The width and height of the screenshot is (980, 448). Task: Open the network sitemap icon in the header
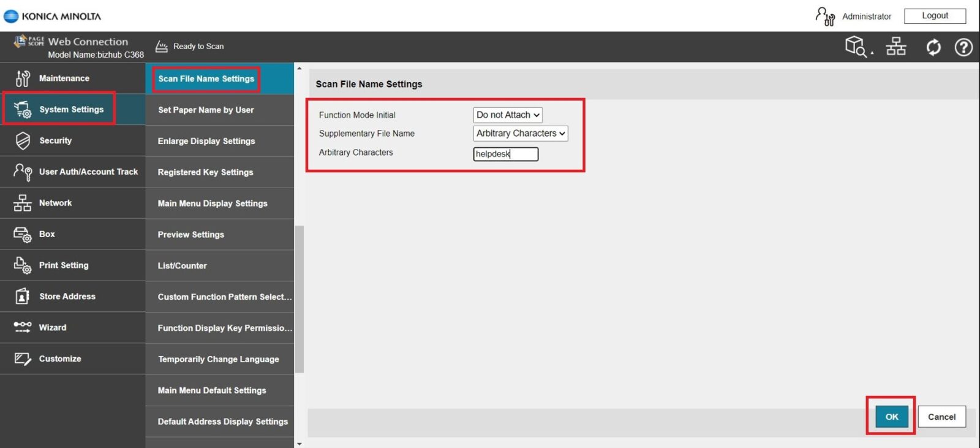click(x=895, y=47)
